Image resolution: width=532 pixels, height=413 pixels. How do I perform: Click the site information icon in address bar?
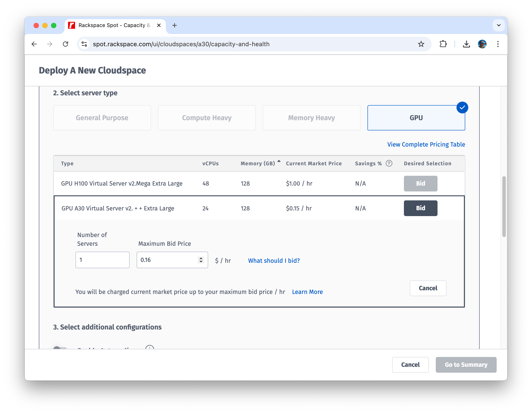coord(84,44)
